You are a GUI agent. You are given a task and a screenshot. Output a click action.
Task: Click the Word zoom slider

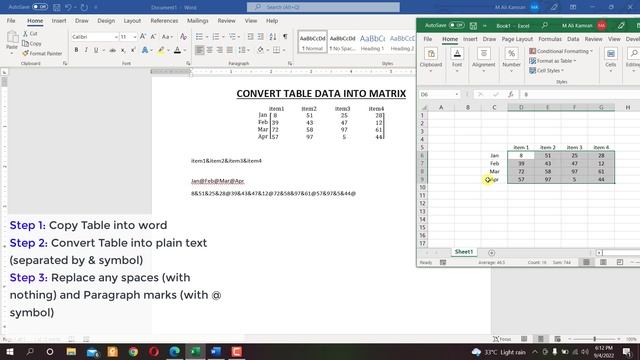(594, 339)
